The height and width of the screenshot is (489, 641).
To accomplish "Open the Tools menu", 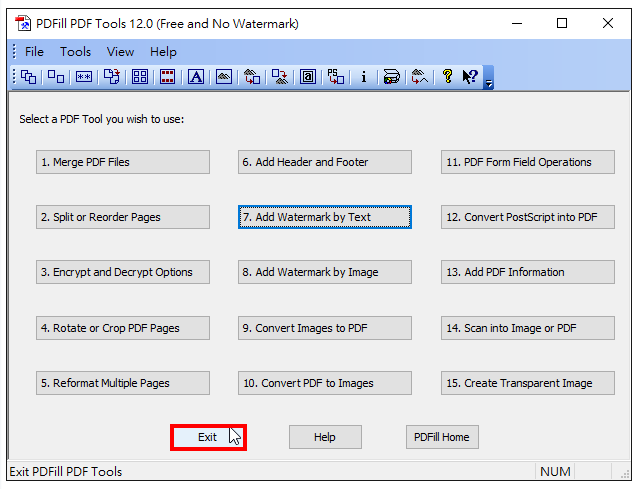I will pyautogui.click(x=75, y=52).
